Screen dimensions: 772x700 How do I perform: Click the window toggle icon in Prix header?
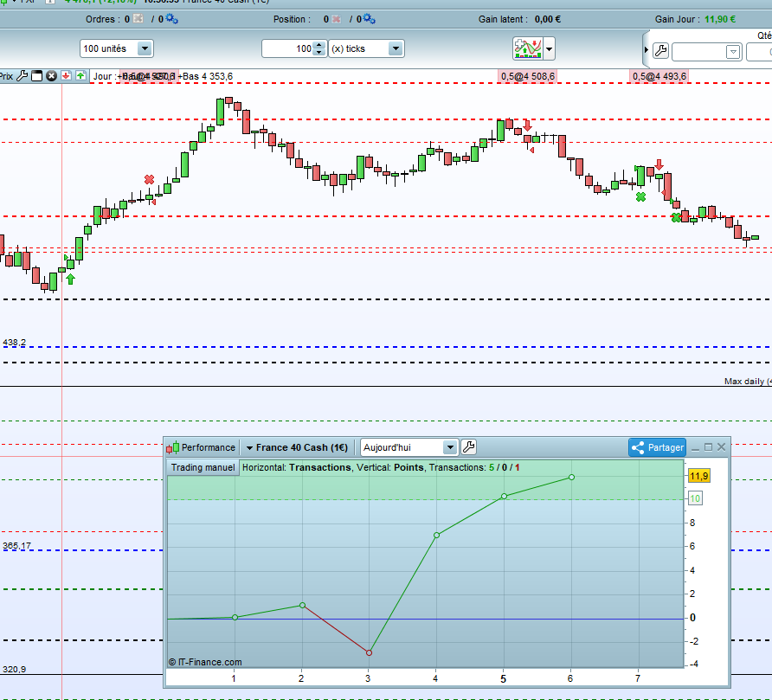(37, 76)
